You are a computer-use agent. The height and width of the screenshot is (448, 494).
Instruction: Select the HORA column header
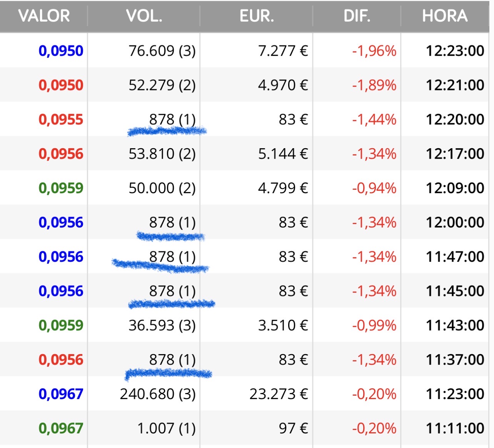pos(445,16)
